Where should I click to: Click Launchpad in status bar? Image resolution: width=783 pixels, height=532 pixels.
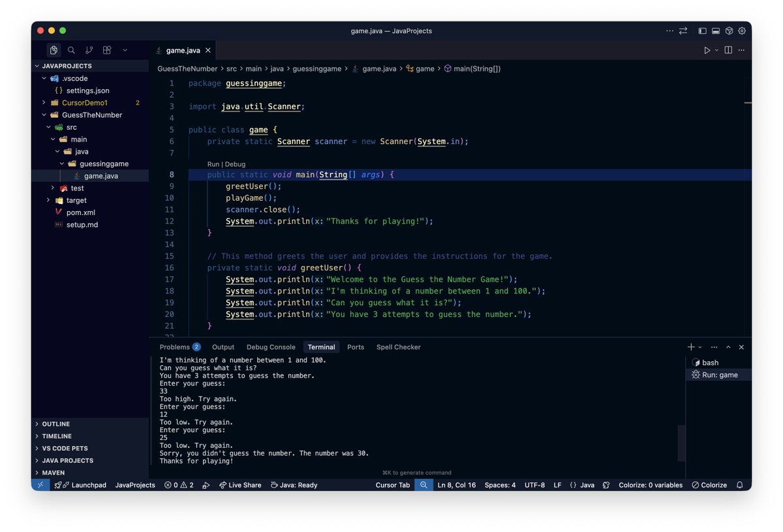click(x=80, y=485)
